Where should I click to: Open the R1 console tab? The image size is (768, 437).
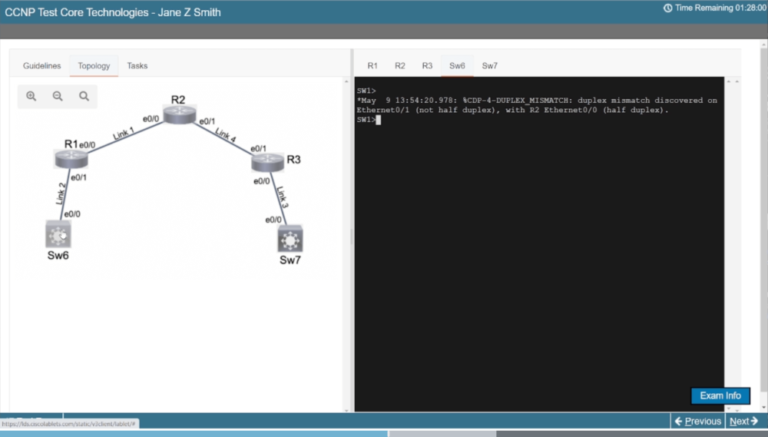[x=372, y=66]
